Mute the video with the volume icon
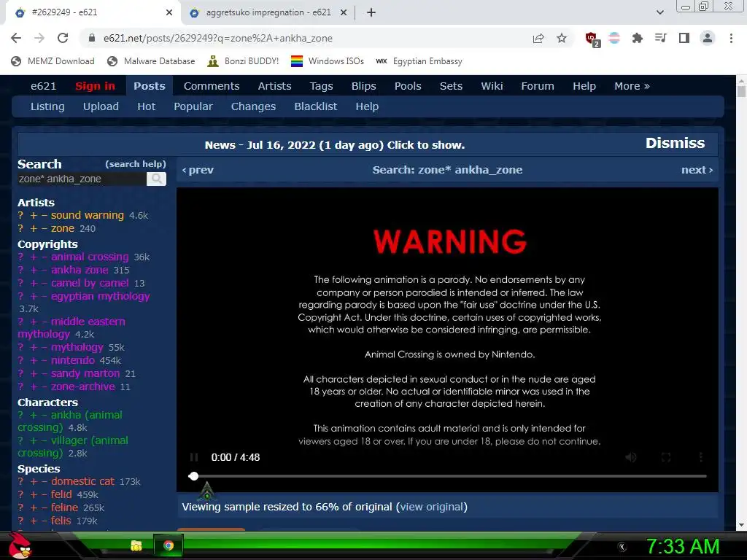Image resolution: width=747 pixels, height=560 pixels. [631, 457]
